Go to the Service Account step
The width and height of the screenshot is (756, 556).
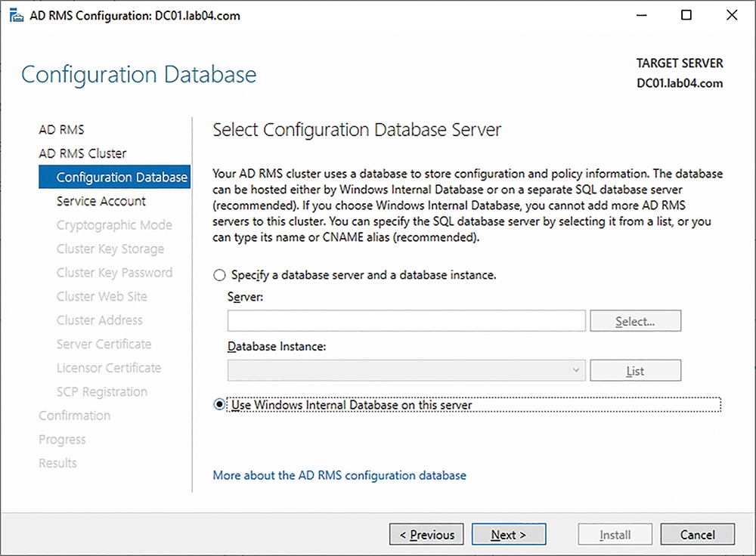pyautogui.click(x=101, y=201)
